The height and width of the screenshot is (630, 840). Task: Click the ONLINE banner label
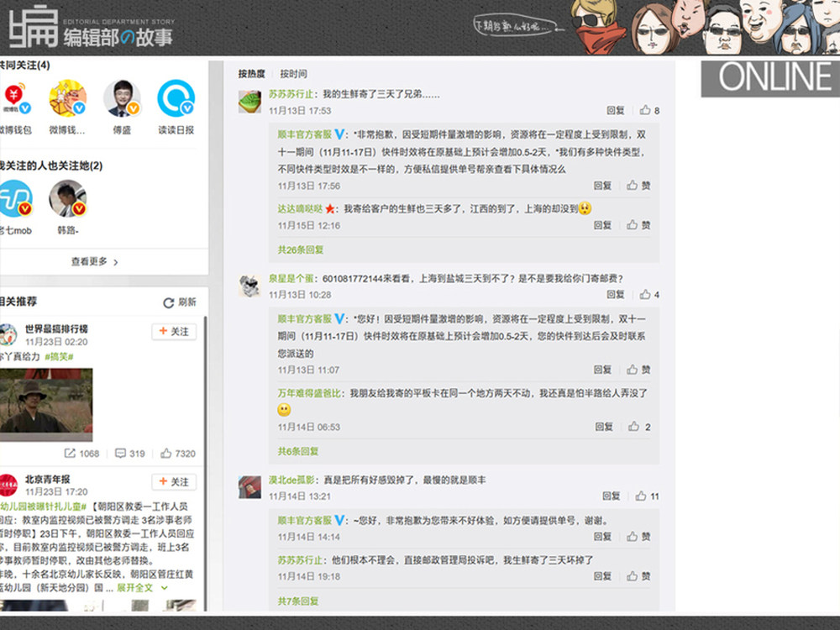pyautogui.click(x=770, y=78)
